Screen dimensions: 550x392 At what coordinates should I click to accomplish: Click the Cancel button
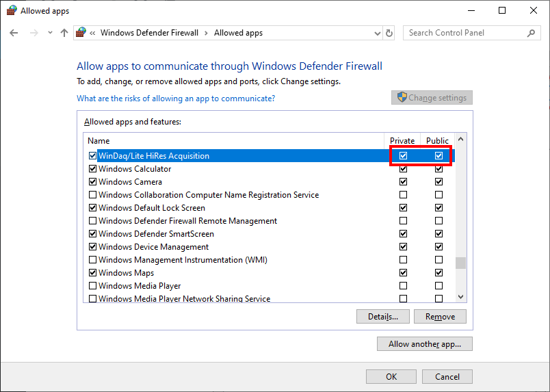tap(447, 376)
